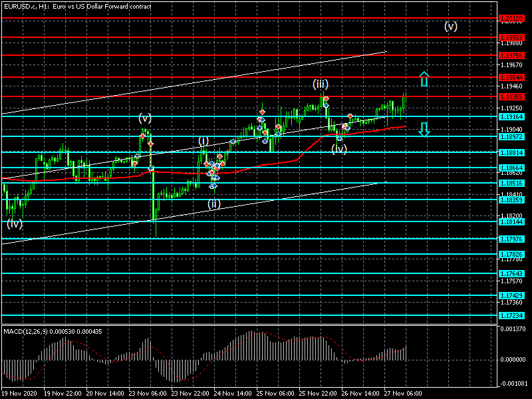This screenshot has height=399, width=532.
Task: Click the cyan down arrow near 1.18972
Action: pos(424,129)
